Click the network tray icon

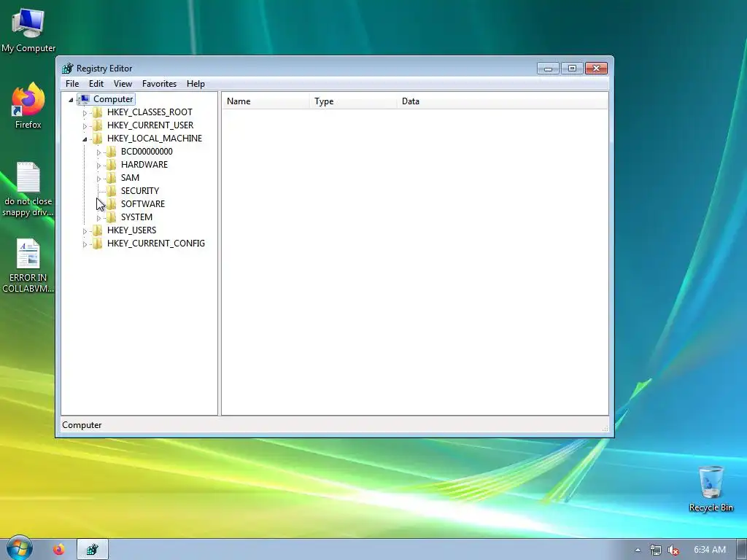pyautogui.click(x=656, y=550)
